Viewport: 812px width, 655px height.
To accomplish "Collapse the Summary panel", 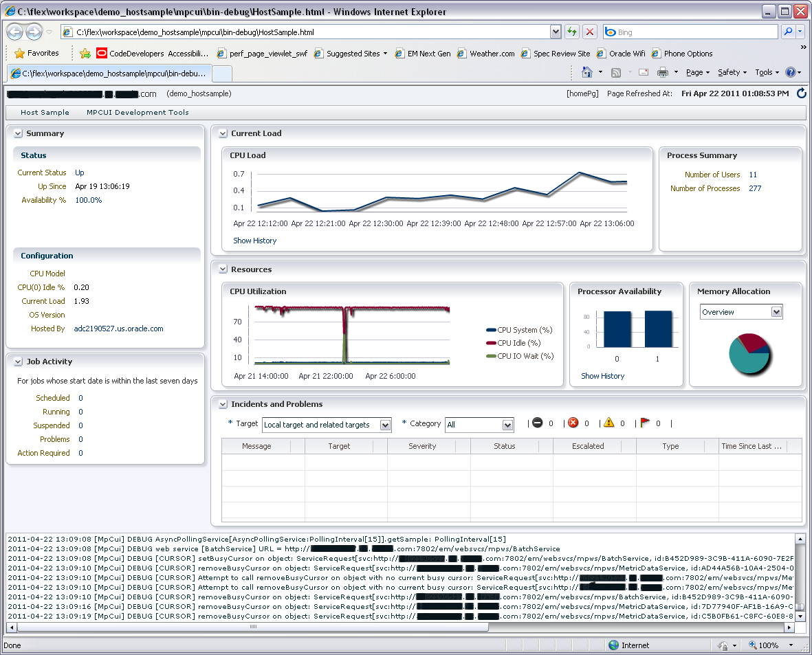I will [x=18, y=133].
